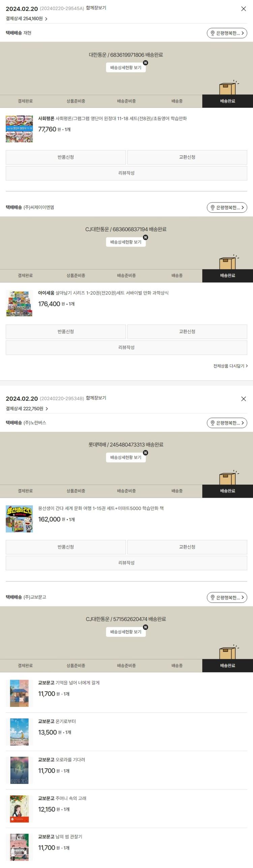Viewport: 253px width, 868px height.
Task: Close the 20240220-29534B order card
Action: 244,399
